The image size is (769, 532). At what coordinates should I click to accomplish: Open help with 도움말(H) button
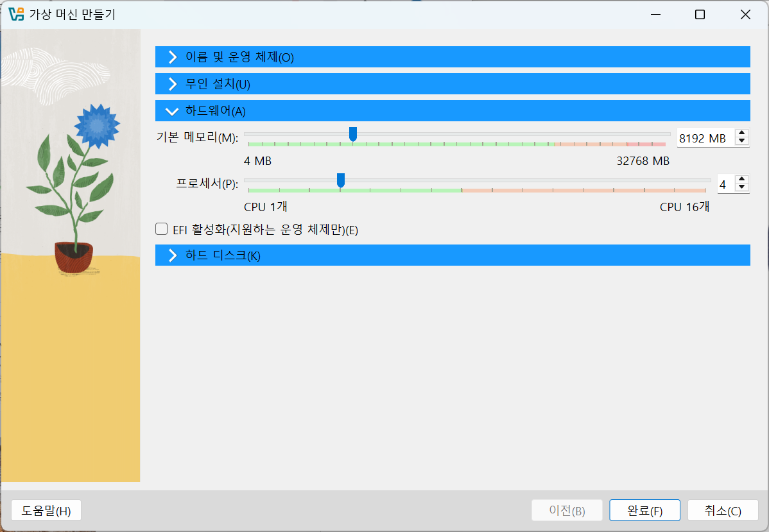coord(46,510)
